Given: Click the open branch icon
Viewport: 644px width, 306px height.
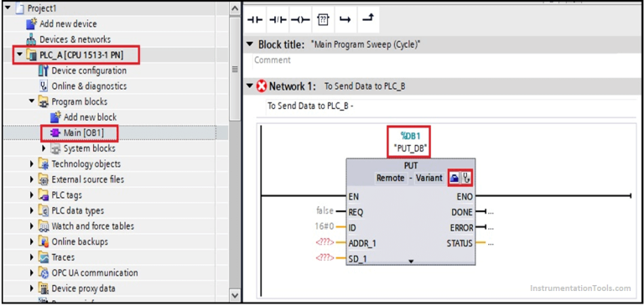Looking at the screenshot, I should pyautogui.click(x=345, y=19).
